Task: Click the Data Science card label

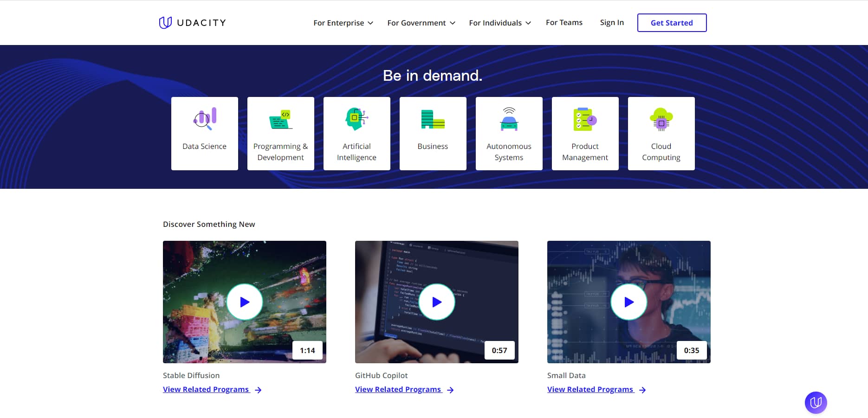Action: pyautogui.click(x=205, y=146)
